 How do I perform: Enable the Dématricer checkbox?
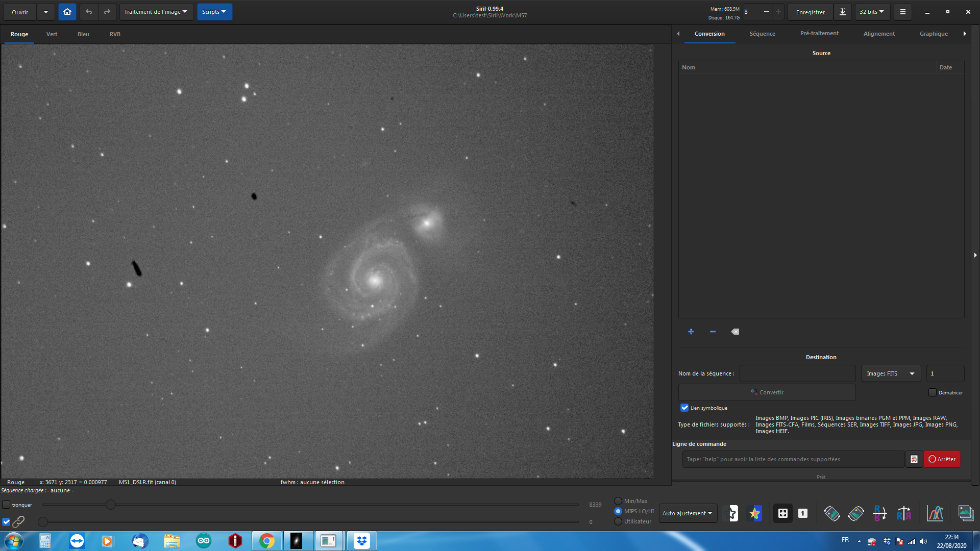(x=932, y=392)
